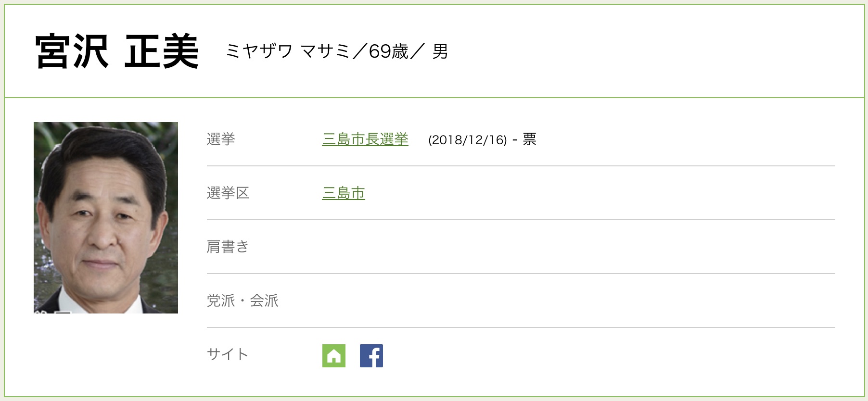The image size is (868, 401).
Task: Click the 男 gender text
Action: click(x=440, y=51)
